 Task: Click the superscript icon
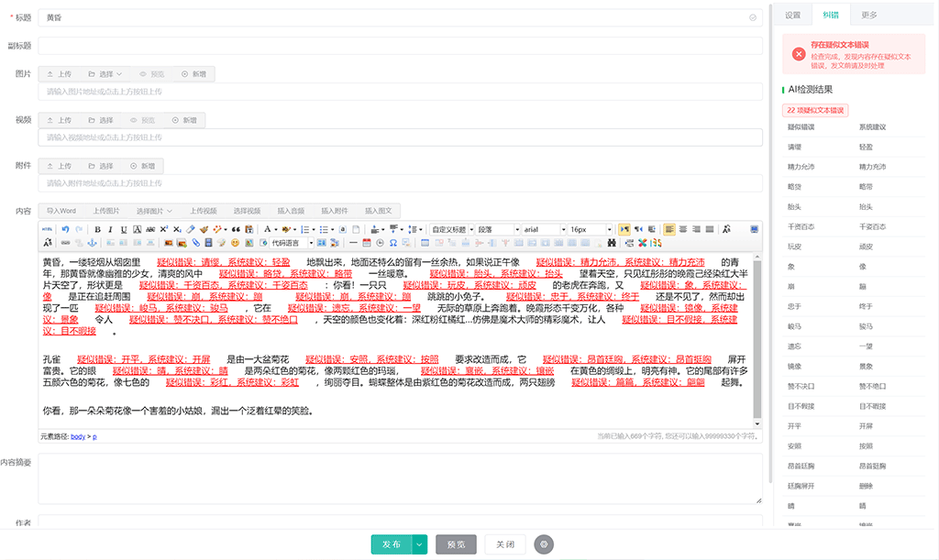[x=163, y=229]
